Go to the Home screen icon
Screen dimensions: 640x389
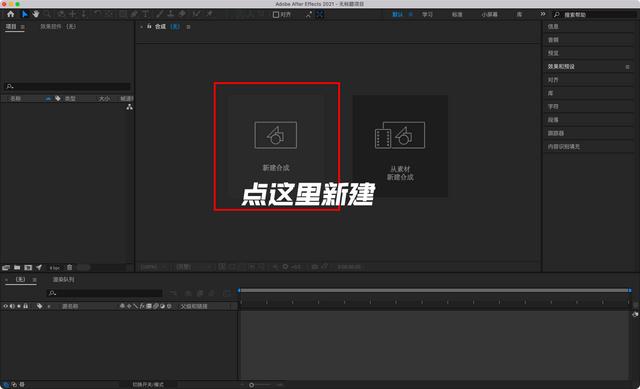[x=11, y=14]
